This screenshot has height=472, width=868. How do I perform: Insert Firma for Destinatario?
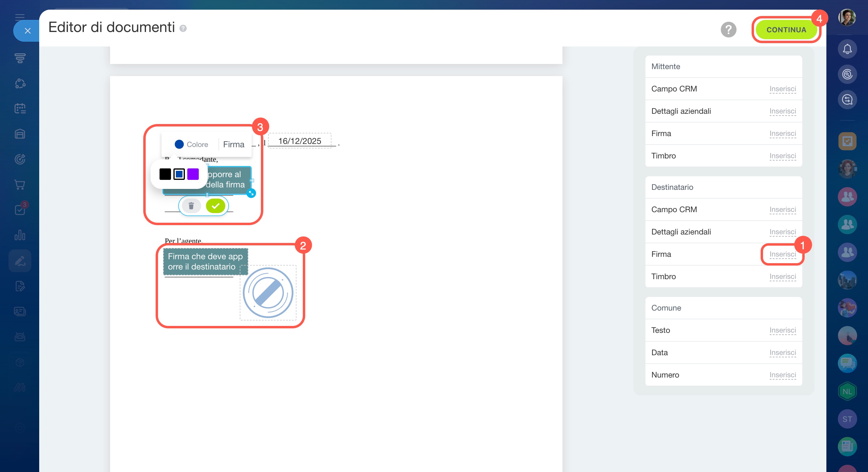point(782,254)
